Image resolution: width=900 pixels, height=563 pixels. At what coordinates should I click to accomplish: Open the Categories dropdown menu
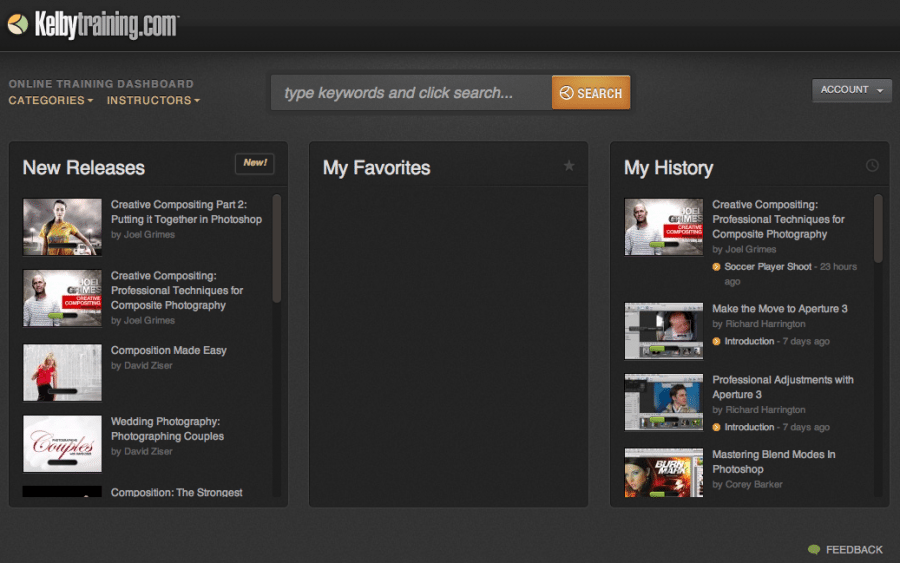coord(51,100)
